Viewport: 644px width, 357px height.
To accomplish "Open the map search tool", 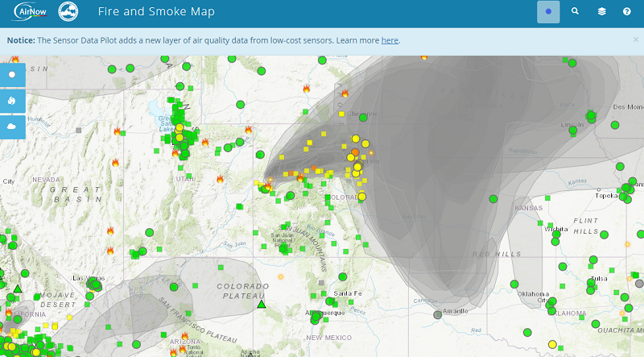I will click(x=575, y=12).
